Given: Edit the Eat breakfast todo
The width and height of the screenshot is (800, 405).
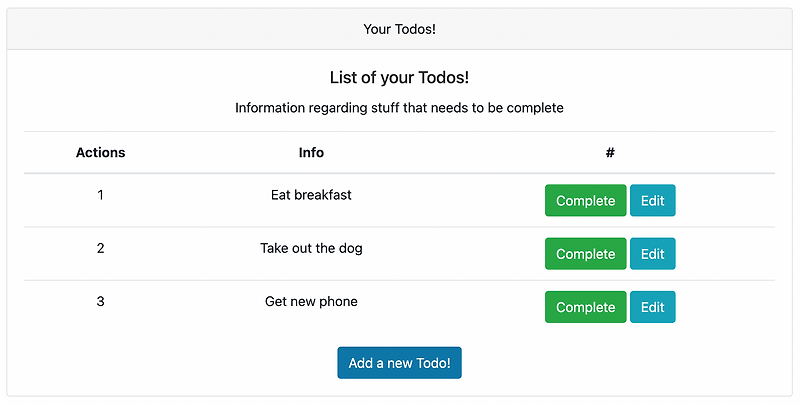Looking at the screenshot, I should pyautogui.click(x=652, y=201).
